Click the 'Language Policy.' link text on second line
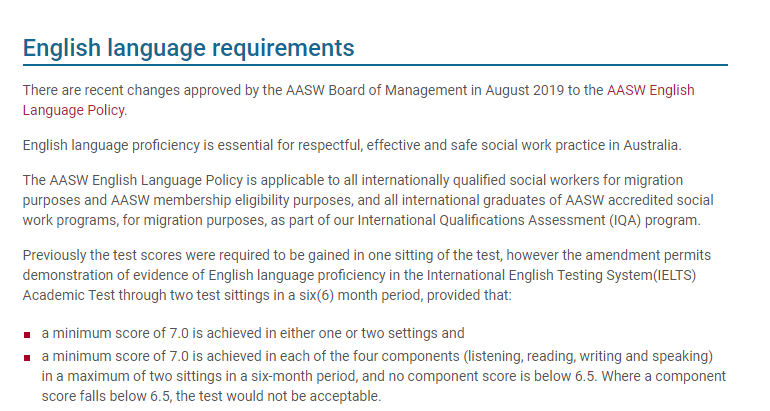 tap(74, 109)
